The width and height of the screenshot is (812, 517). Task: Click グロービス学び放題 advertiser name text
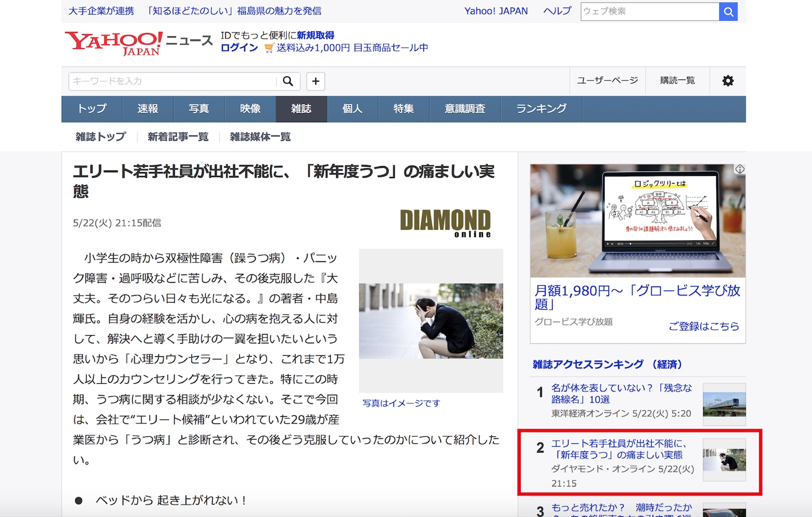574,322
